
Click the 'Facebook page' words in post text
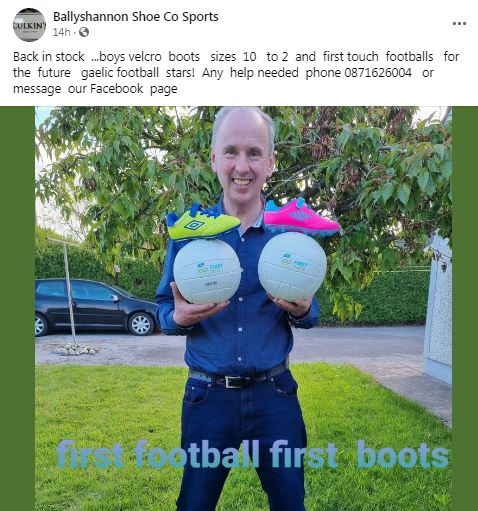[134, 89]
